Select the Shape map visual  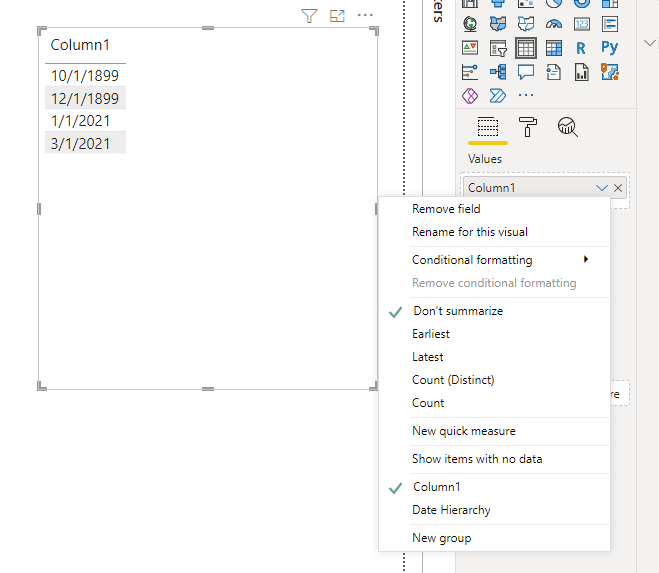526,24
